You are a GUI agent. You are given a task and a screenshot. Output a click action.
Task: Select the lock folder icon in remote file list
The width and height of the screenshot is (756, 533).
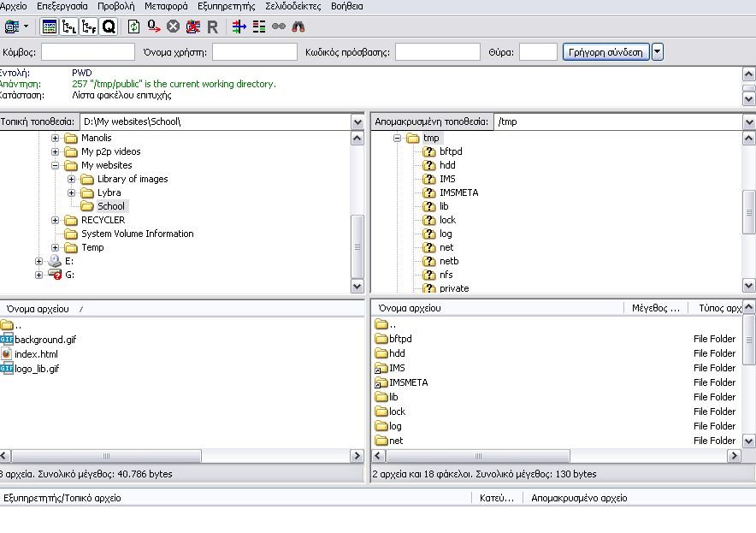tap(381, 412)
